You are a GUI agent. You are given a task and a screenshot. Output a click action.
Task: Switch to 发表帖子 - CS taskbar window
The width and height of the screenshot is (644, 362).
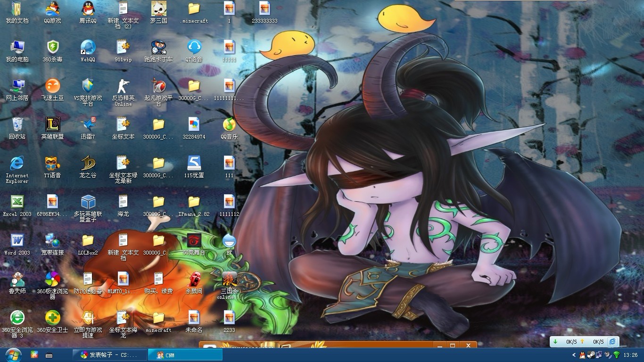(x=109, y=355)
